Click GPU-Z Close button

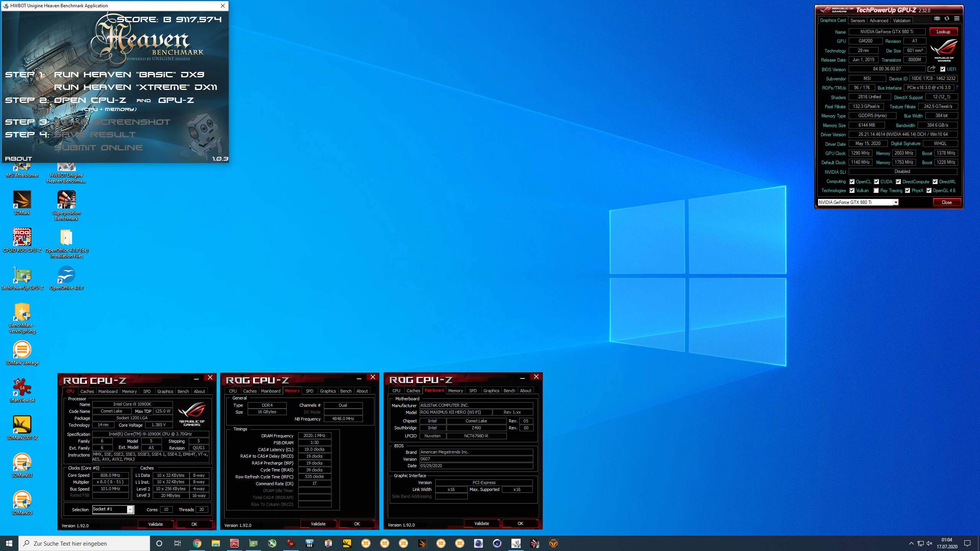pyautogui.click(x=947, y=202)
